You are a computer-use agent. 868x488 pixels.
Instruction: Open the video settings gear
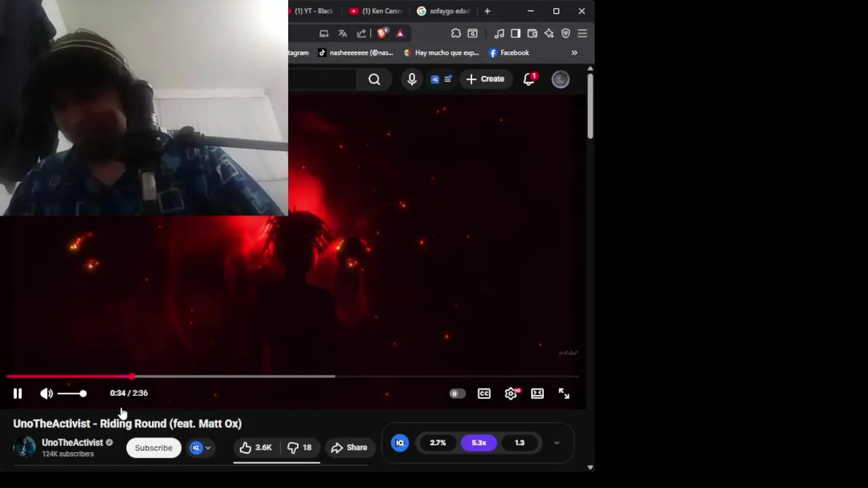(511, 394)
